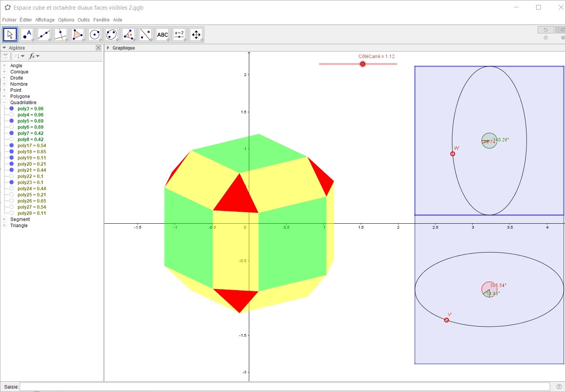Open the Outils menu
565x392 pixels.
83,20
